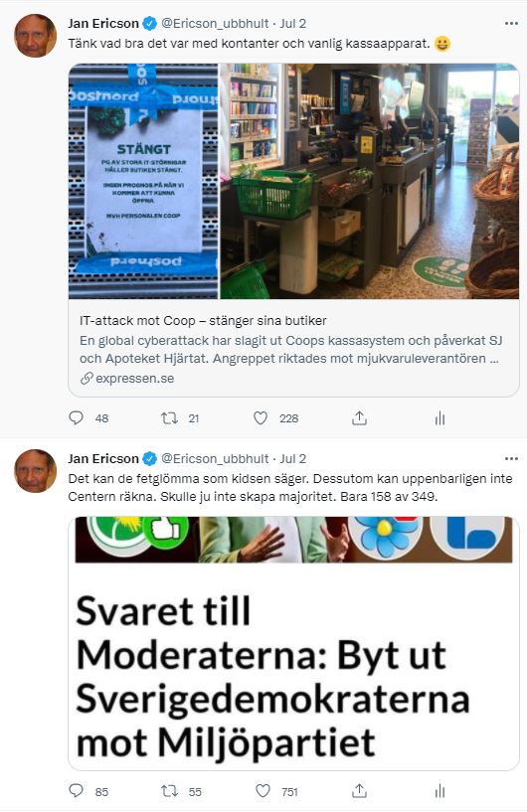Open the expressen.se link card title
The height and width of the screenshot is (812, 527).
pos(203,321)
